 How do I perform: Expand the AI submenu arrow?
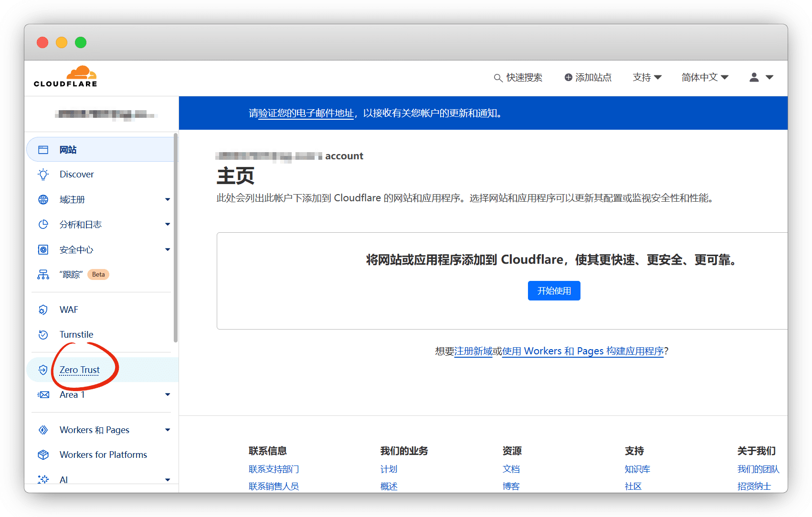pyautogui.click(x=168, y=479)
